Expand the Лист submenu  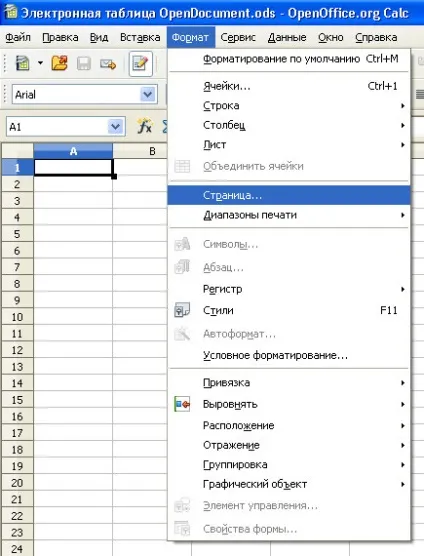point(289,145)
